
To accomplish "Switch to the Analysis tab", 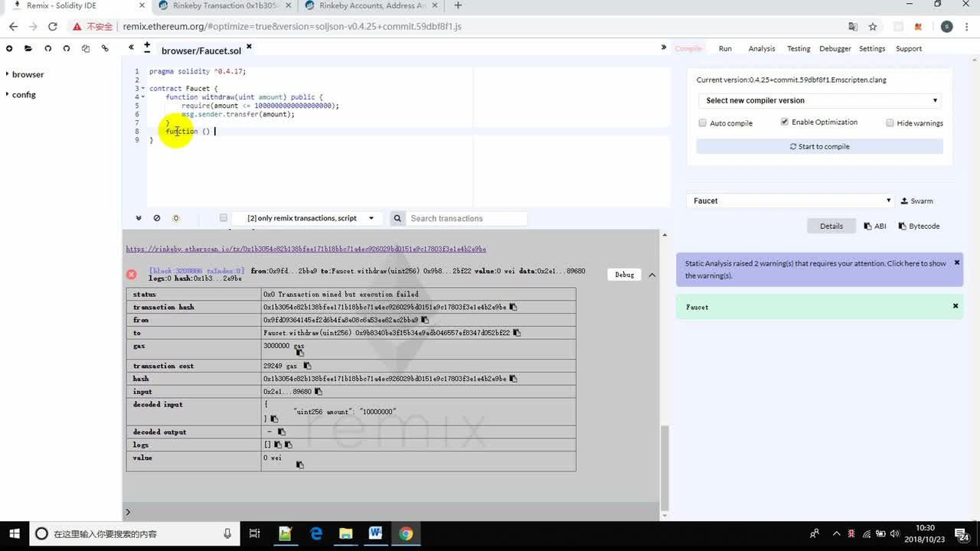I will [762, 48].
